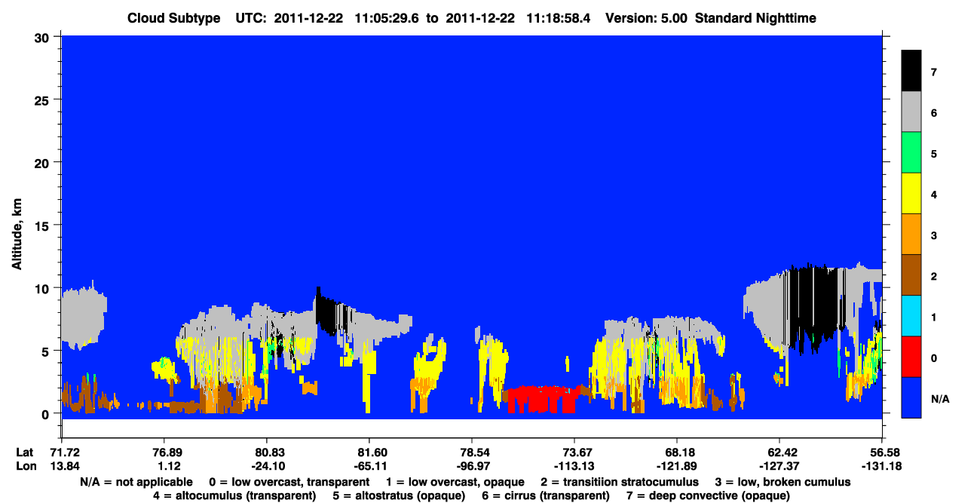The width and height of the screenshot is (980, 503).
Task: Click the red low overcast cloud patch
Action: [544, 398]
